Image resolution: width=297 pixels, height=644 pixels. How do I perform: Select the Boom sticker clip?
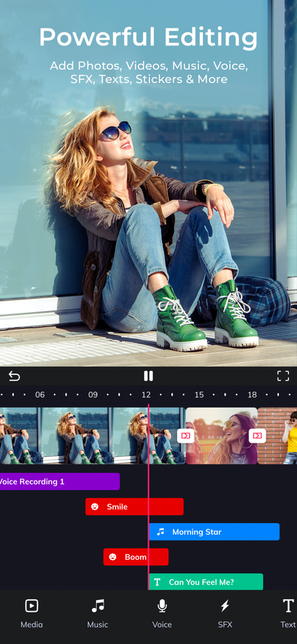(136, 557)
